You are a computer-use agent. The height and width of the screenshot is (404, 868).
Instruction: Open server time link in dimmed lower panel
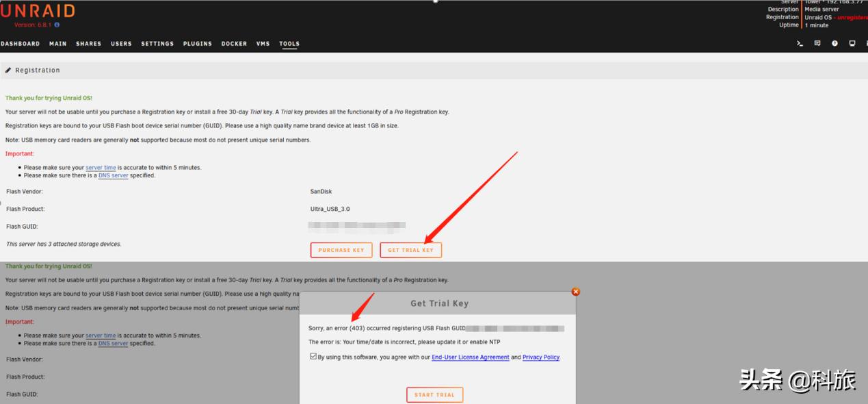click(x=101, y=336)
